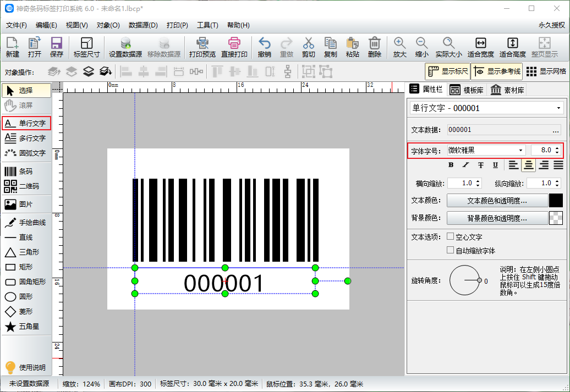The image size is (570, 392).
Task: Decrease 横向缩放 horizontal scale value
Action: tap(478, 186)
